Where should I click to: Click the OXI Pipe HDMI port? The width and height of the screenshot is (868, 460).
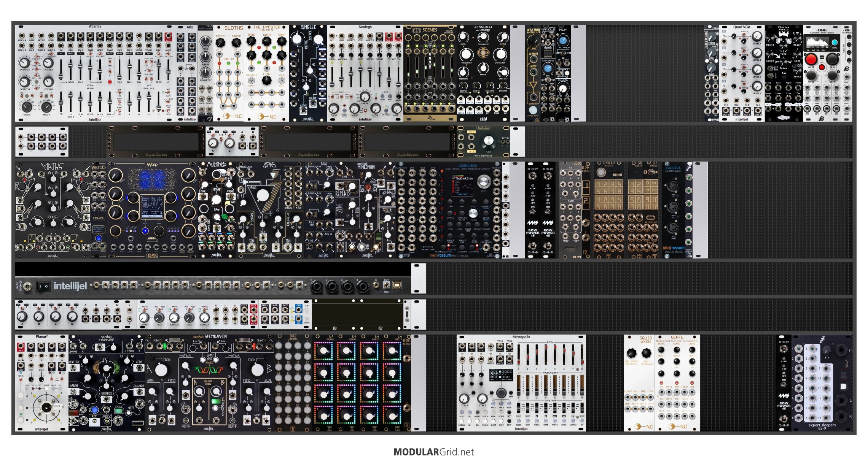[570, 249]
